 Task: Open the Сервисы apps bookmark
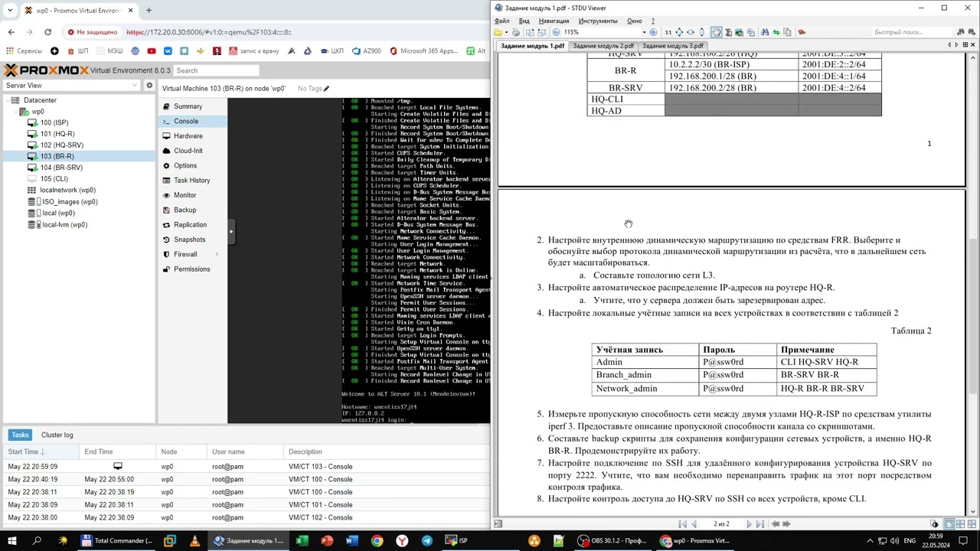[24, 51]
